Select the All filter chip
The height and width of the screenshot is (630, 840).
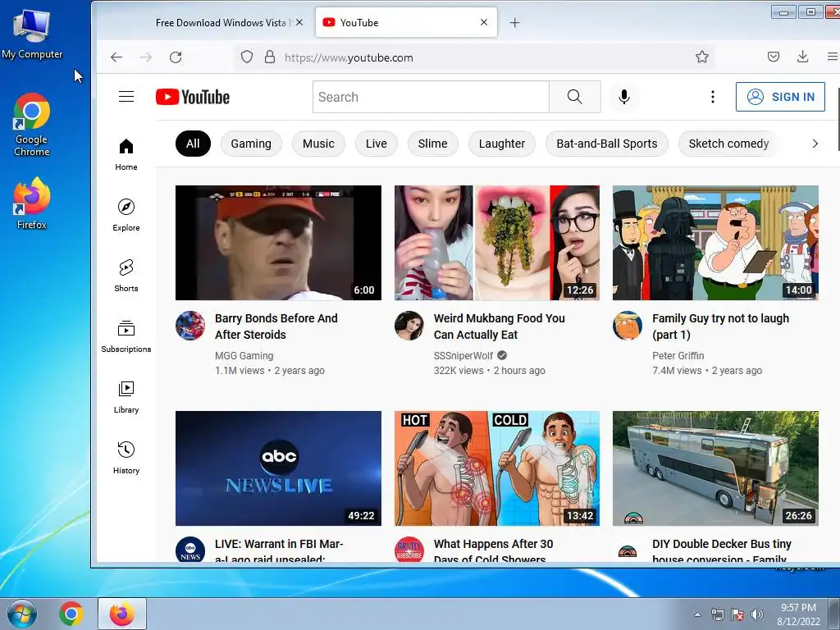coord(193,144)
